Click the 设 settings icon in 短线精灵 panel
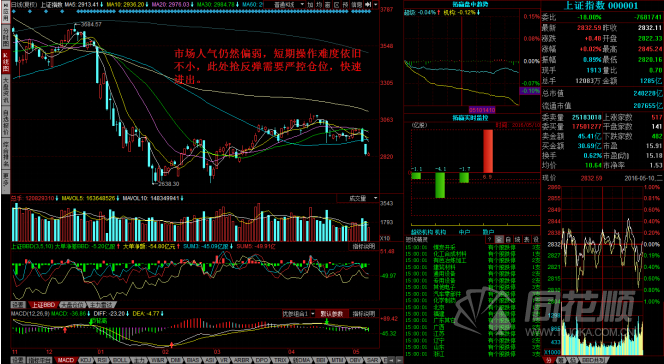664x364 pixels. pyautogui.click(x=536, y=240)
